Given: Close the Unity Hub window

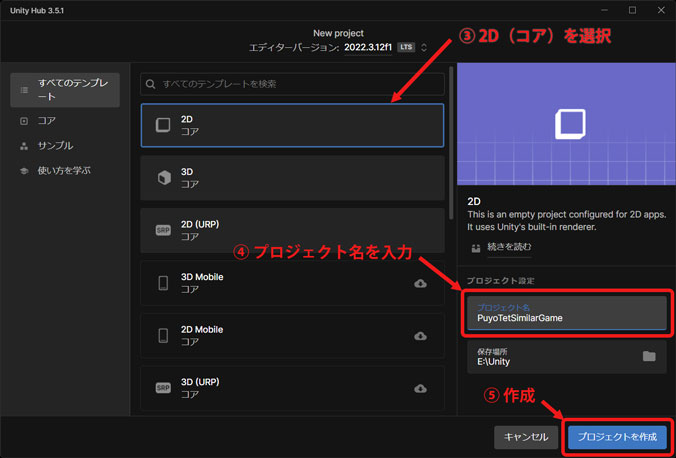Looking at the screenshot, I should pos(661,10).
